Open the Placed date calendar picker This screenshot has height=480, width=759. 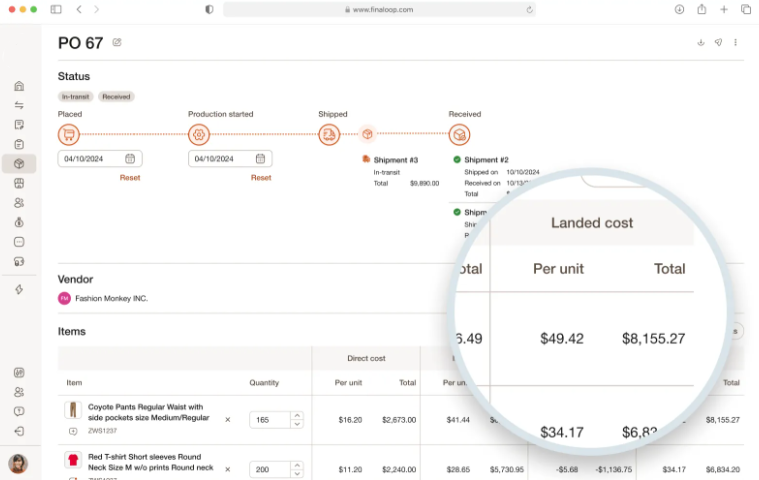pos(130,158)
